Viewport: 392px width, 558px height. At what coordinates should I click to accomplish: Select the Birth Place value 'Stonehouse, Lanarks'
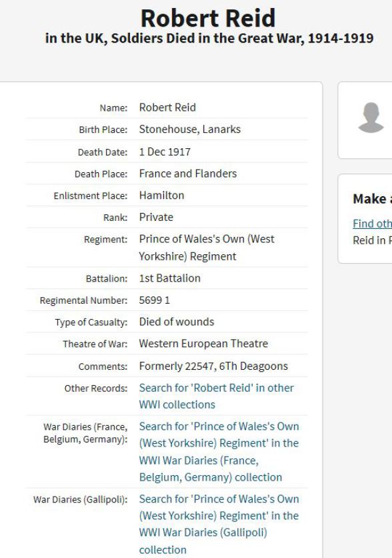[x=190, y=129]
